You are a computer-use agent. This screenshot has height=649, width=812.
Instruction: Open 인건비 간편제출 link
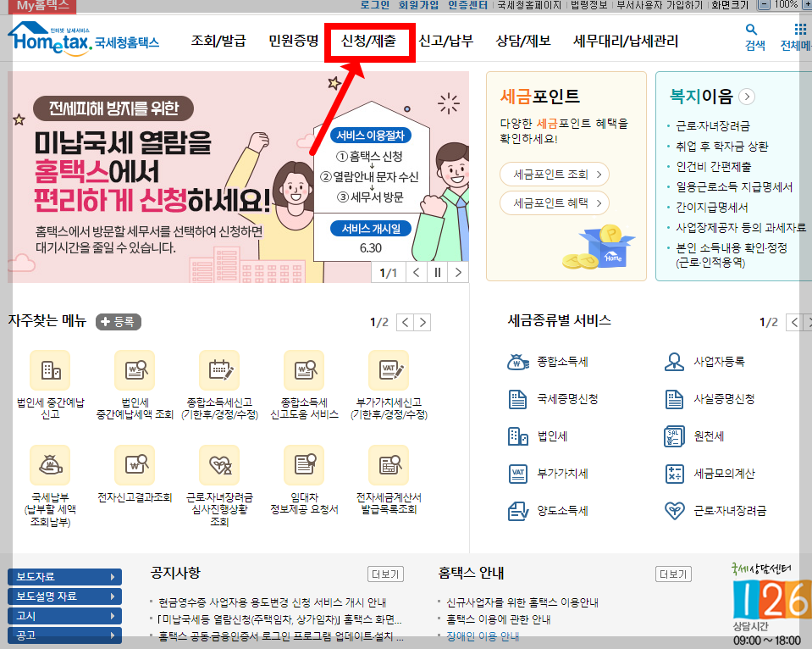[x=714, y=167]
